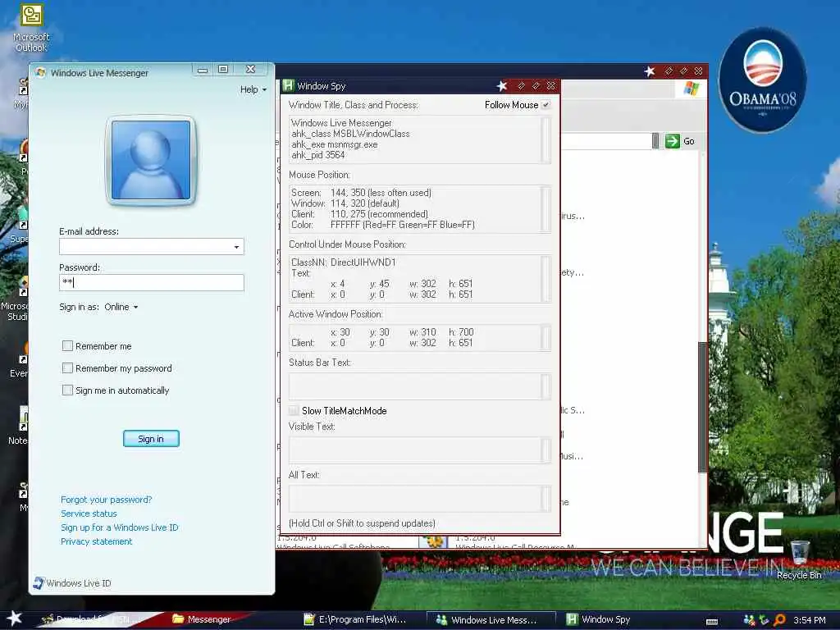
Task: Open the Service status link
Action: [89, 514]
